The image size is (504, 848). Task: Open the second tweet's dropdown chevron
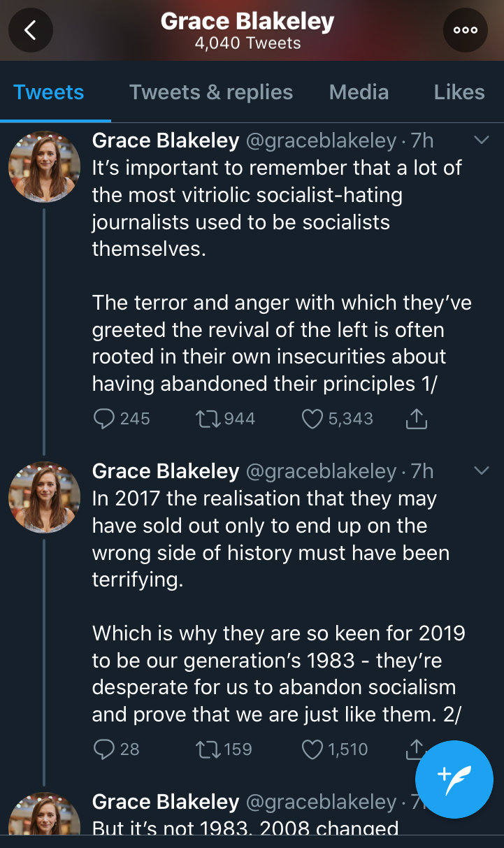(x=482, y=471)
